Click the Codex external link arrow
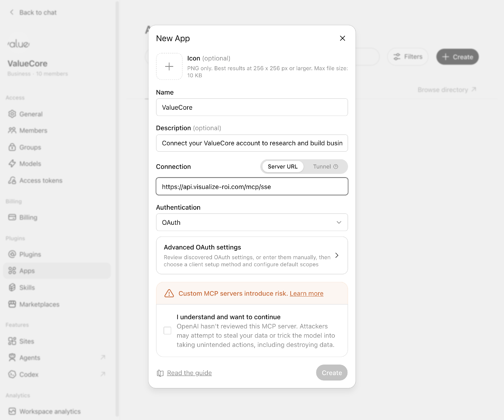 pyautogui.click(x=103, y=374)
